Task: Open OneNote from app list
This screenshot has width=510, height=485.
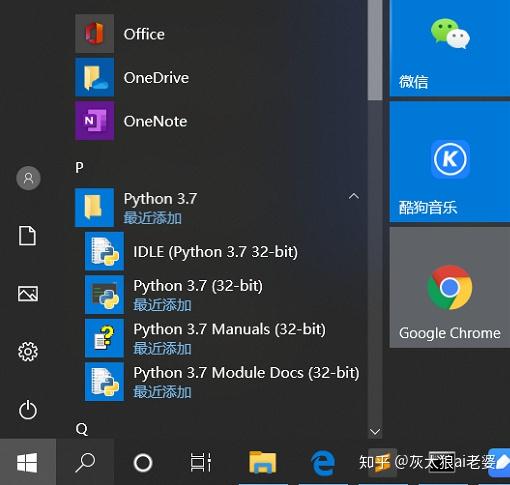Action: tap(218, 121)
